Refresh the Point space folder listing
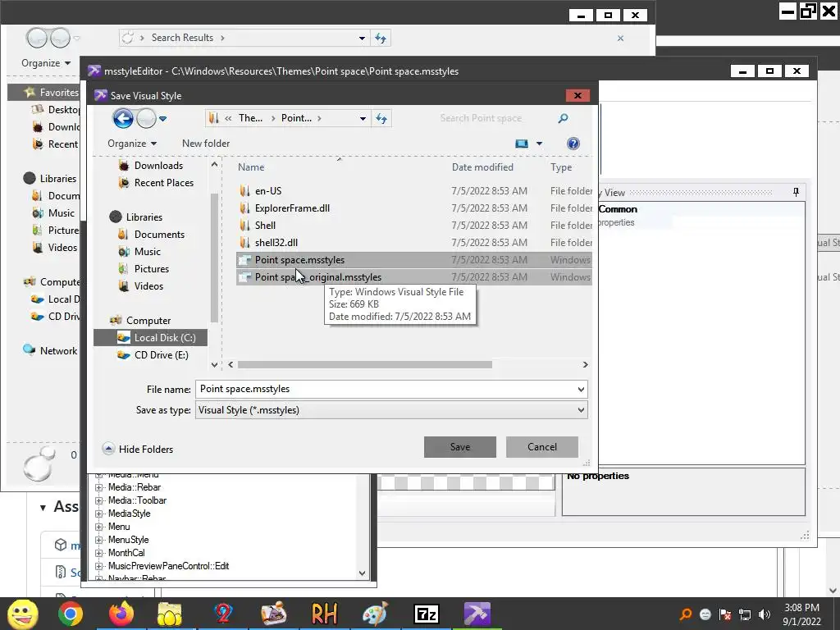 381,118
